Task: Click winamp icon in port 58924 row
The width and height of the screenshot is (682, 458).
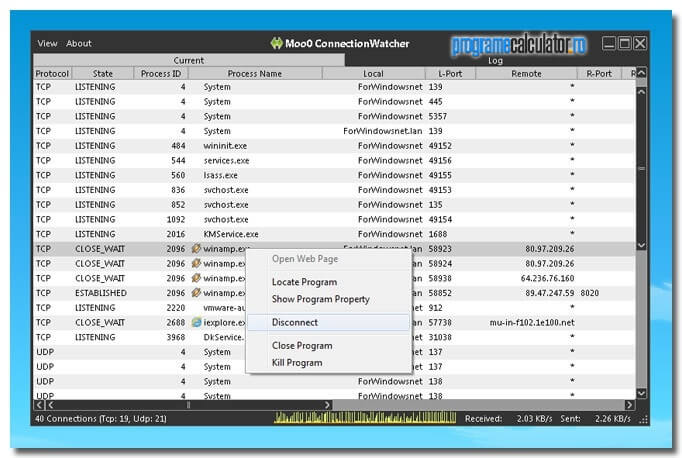Action: (196, 263)
